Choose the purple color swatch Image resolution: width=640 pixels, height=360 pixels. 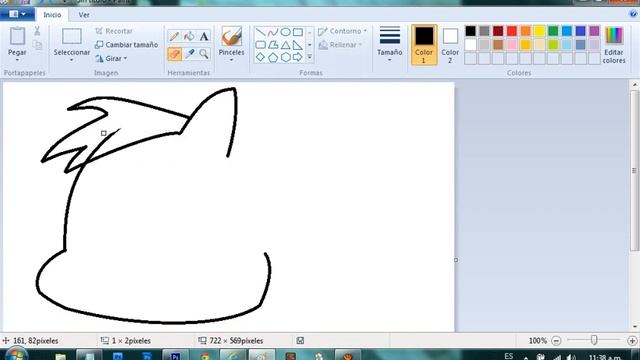tap(594, 31)
